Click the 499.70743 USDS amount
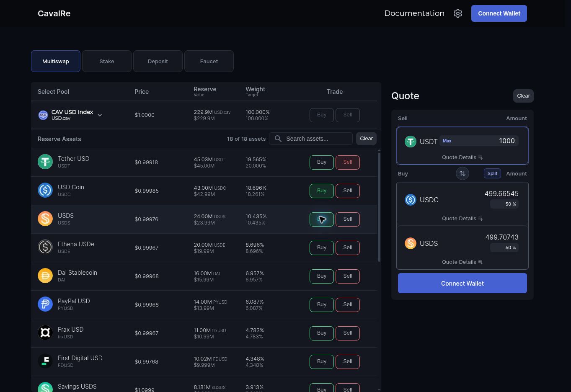The width and height of the screenshot is (571, 392). [x=502, y=237]
